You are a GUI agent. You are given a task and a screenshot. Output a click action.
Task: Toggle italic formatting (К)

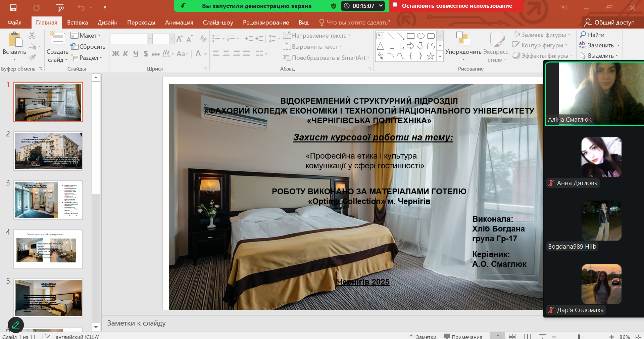(126, 54)
